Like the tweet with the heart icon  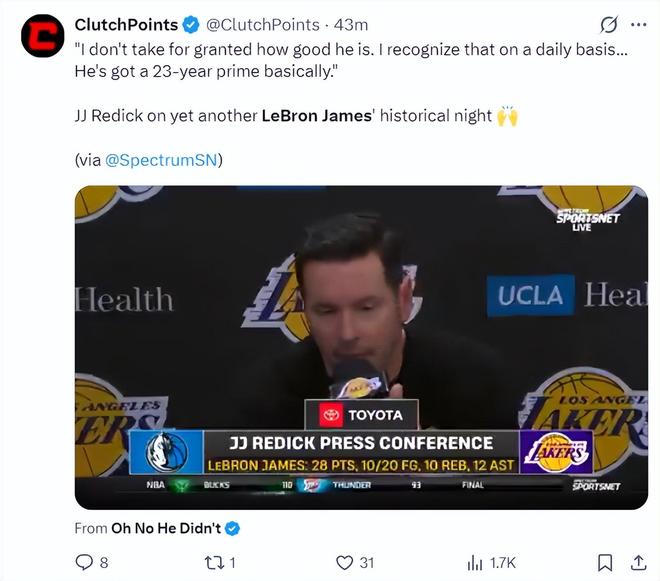point(344,562)
